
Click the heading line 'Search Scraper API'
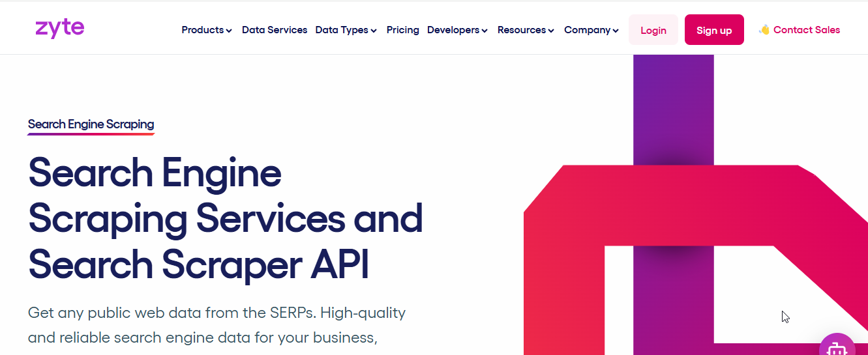coord(199,265)
